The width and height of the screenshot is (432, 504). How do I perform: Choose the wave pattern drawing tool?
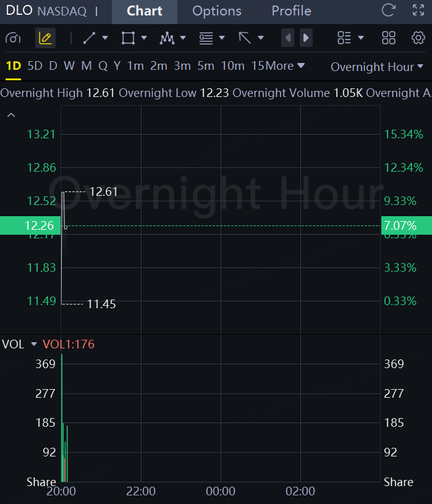[167, 38]
